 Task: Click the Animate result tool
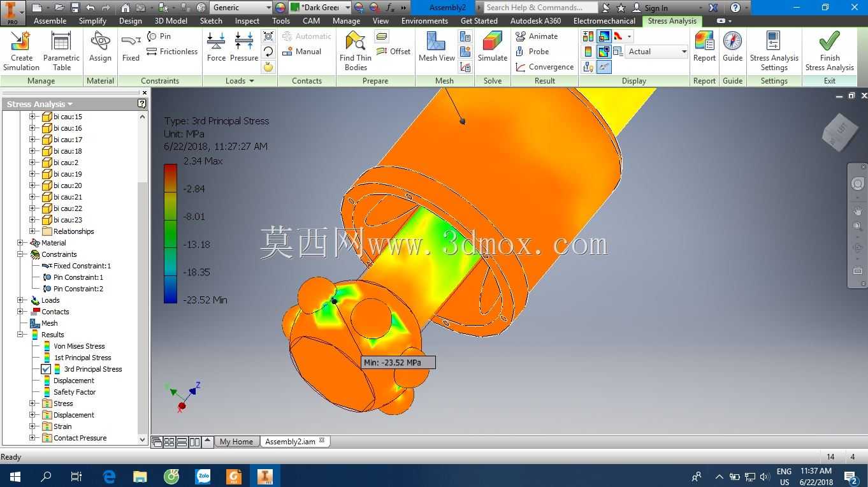[x=537, y=36]
